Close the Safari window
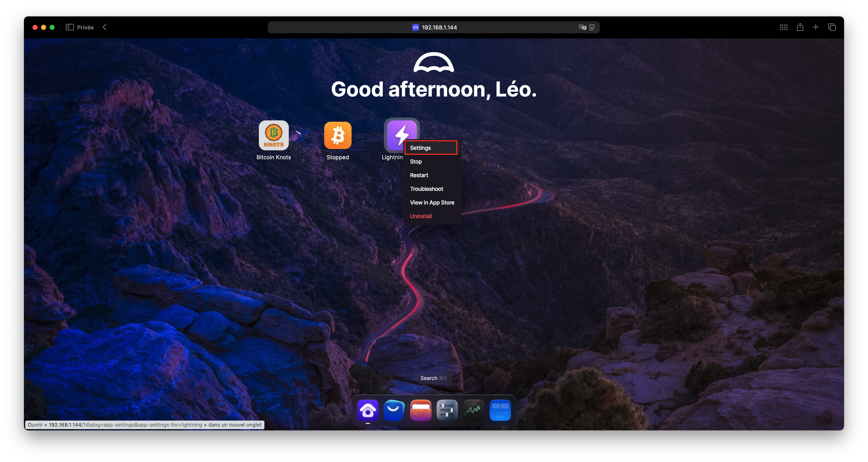This screenshot has height=462, width=868. [x=35, y=27]
